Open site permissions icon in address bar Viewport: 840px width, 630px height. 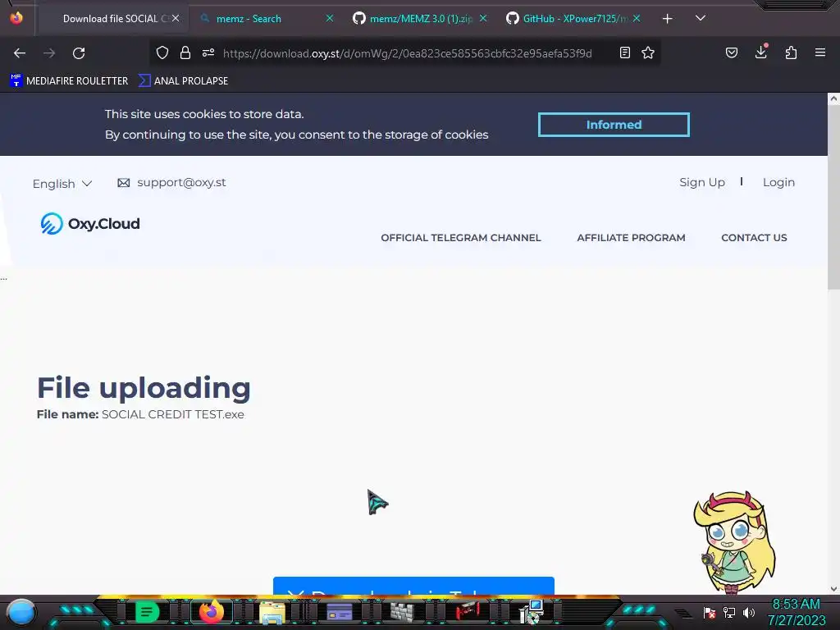coord(208,52)
